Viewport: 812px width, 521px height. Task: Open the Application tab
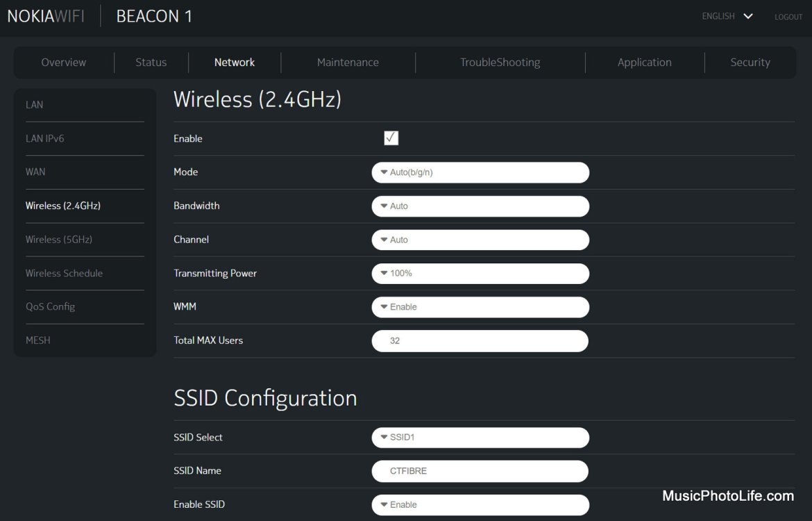pos(644,63)
